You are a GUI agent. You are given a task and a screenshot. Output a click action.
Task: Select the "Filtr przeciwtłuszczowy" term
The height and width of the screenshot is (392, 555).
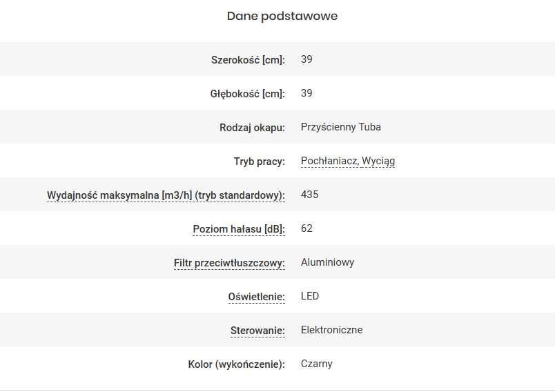229,263
